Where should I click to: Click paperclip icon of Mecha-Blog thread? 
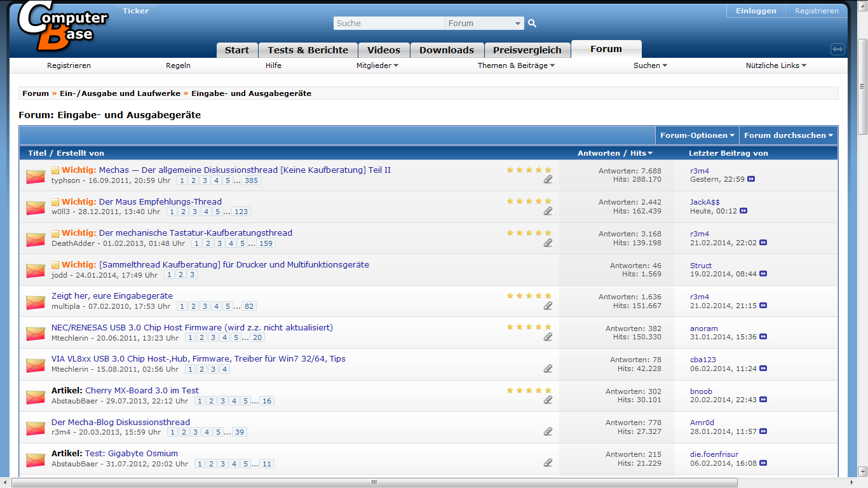pyautogui.click(x=548, y=431)
